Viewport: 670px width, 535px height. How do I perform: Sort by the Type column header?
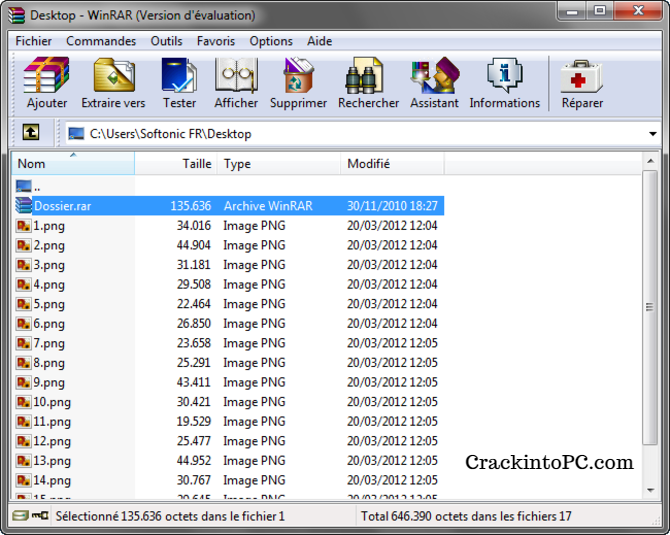click(279, 163)
